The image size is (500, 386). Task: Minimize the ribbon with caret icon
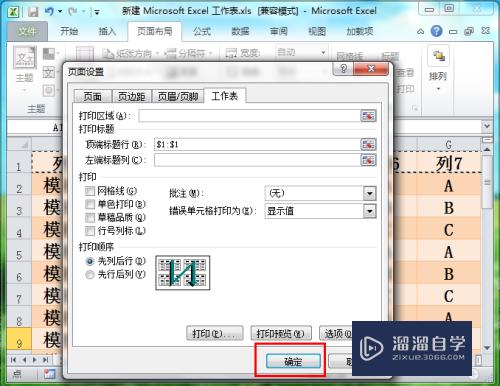click(421, 32)
